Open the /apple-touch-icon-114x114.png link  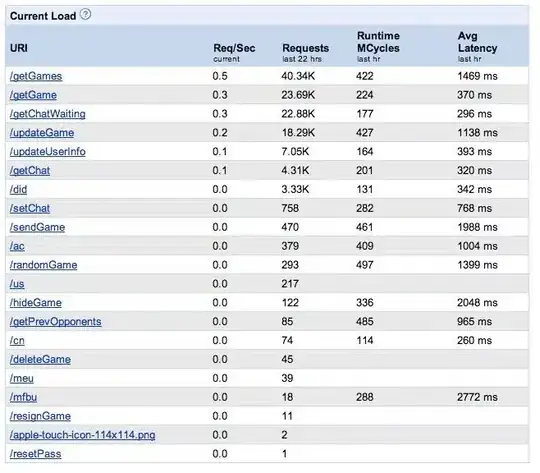82,435
